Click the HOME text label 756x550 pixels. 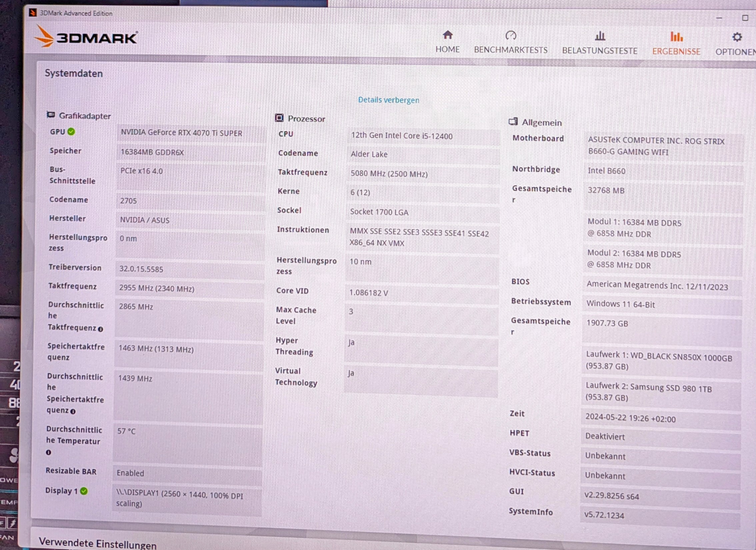click(x=447, y=49)
